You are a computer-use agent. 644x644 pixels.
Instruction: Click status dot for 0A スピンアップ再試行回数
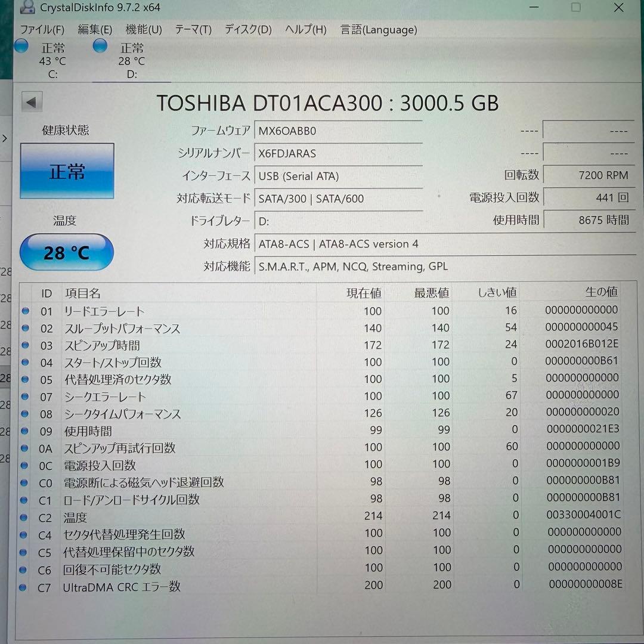pyautogui.click(x=24, y=448)
